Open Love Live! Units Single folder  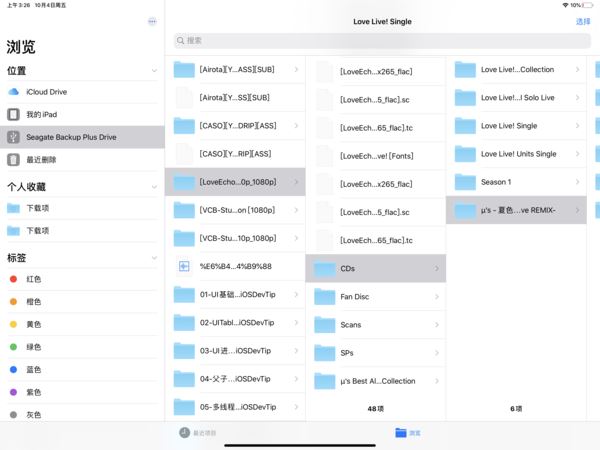click(x=516, y=154)
